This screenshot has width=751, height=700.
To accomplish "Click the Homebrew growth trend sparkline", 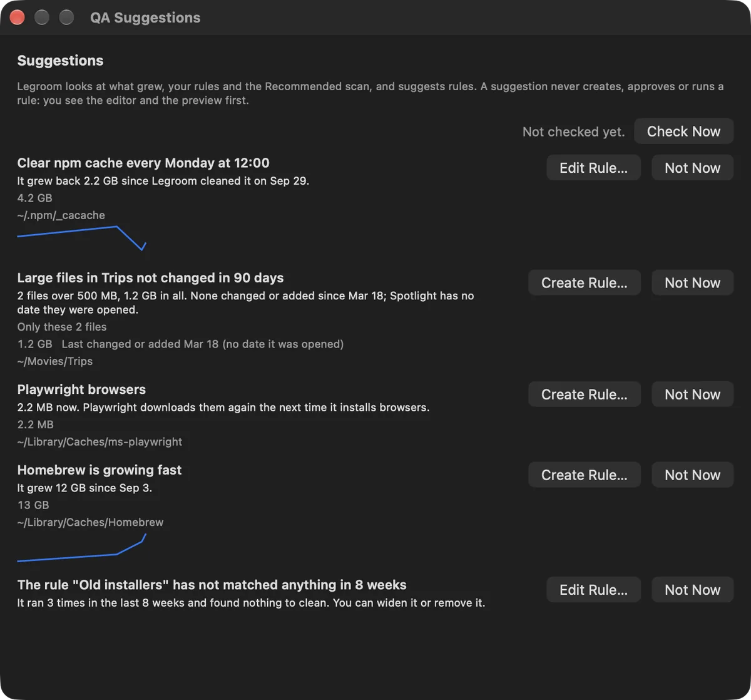I will [x=81, y=548].
